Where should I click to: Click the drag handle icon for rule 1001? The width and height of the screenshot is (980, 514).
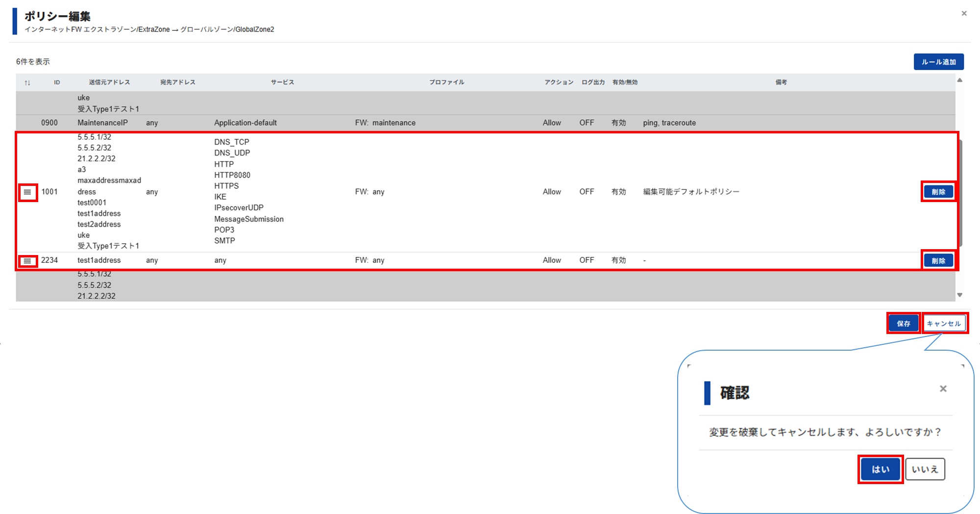[27, 192]
